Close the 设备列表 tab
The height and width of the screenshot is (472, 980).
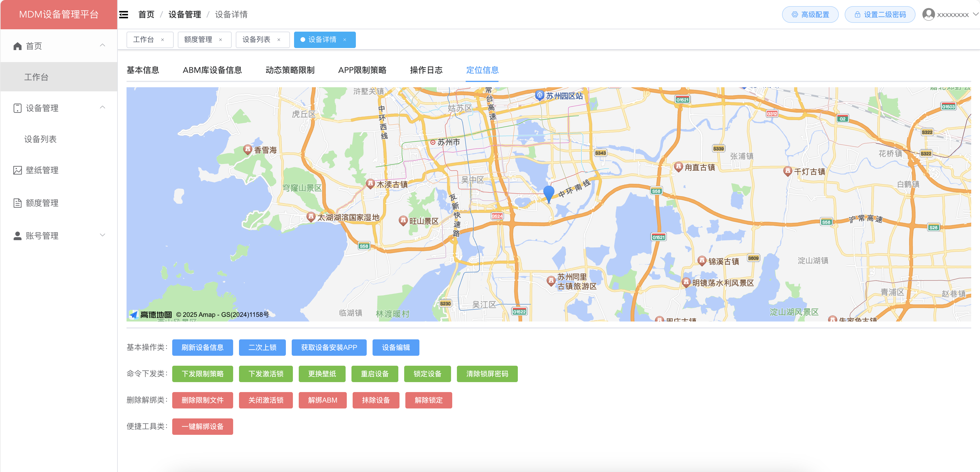(279, 40)
